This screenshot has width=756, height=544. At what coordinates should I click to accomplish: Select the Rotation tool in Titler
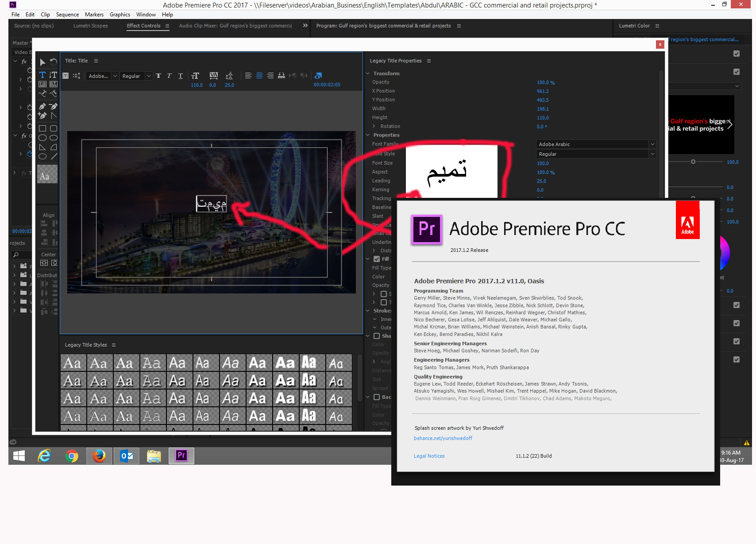(54, 62)
